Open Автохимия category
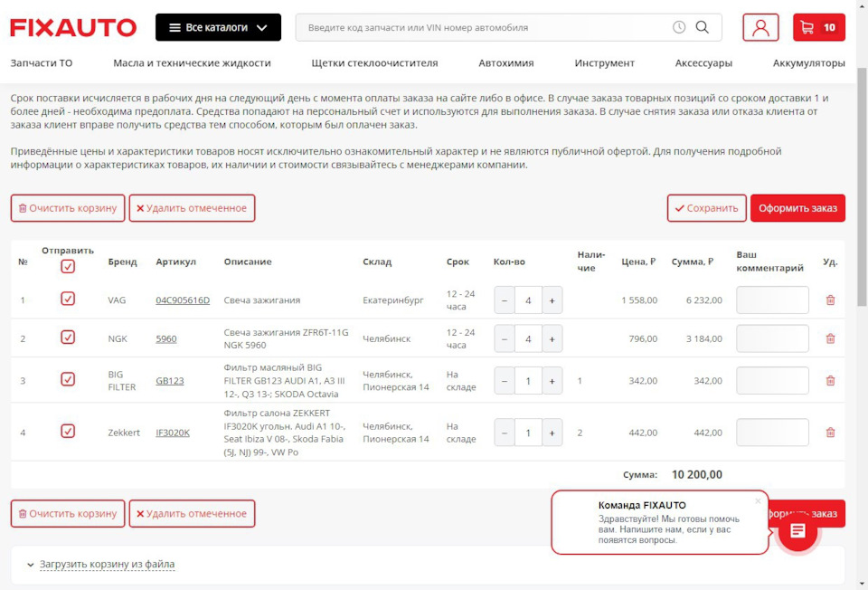The image size is (868, 590). coord(506,63)
